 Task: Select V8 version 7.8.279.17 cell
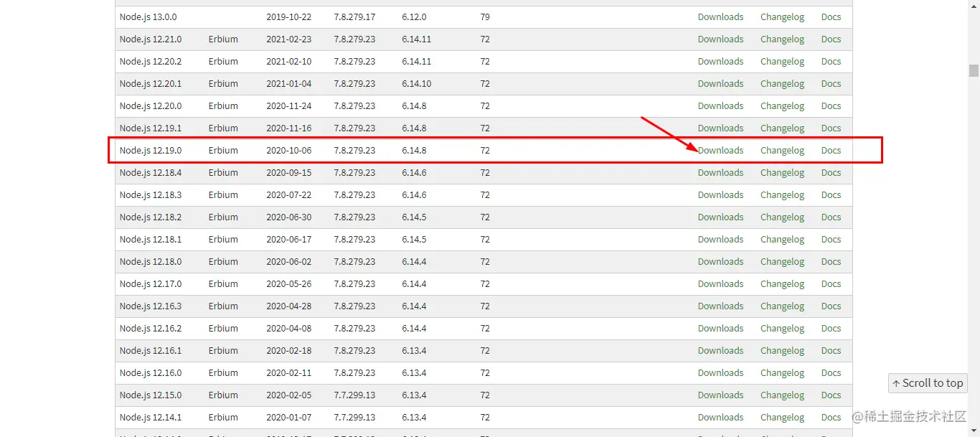(x=354, y=17)
